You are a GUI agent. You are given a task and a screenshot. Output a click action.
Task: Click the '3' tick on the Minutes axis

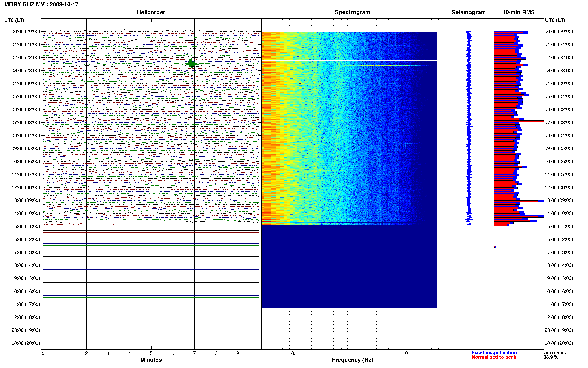click(x=108, y=353)
